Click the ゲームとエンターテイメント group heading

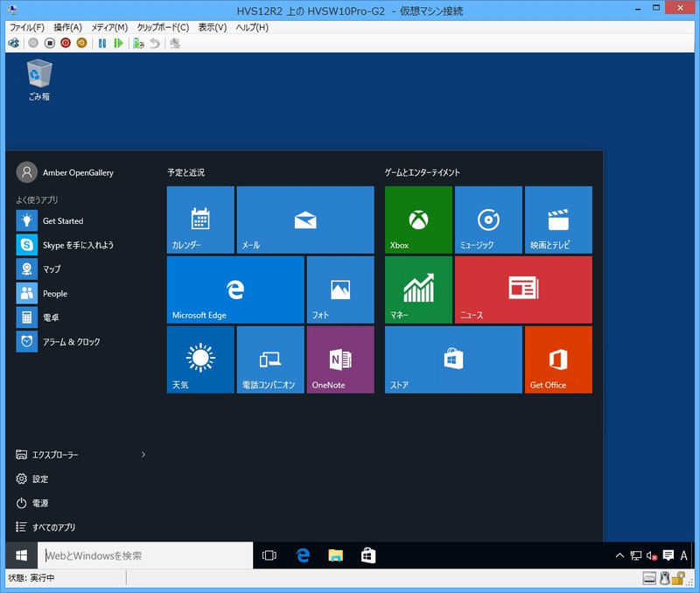[x=423, y=172]
